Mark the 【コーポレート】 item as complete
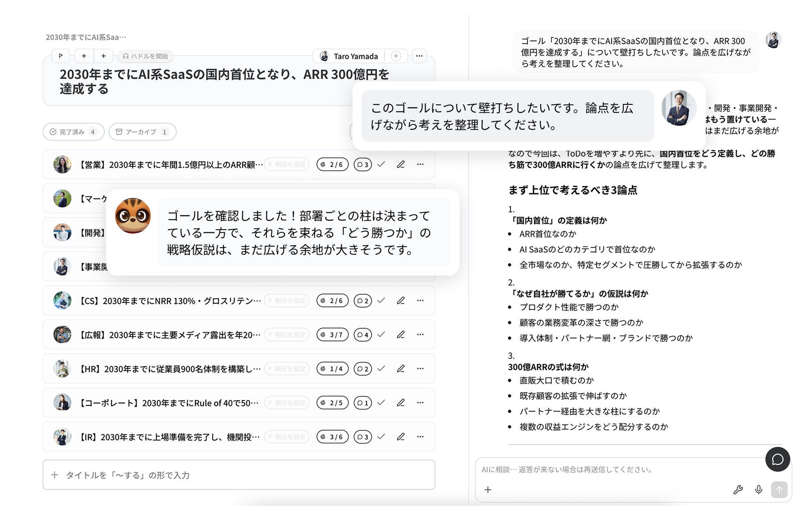 (x=381, y=403)
